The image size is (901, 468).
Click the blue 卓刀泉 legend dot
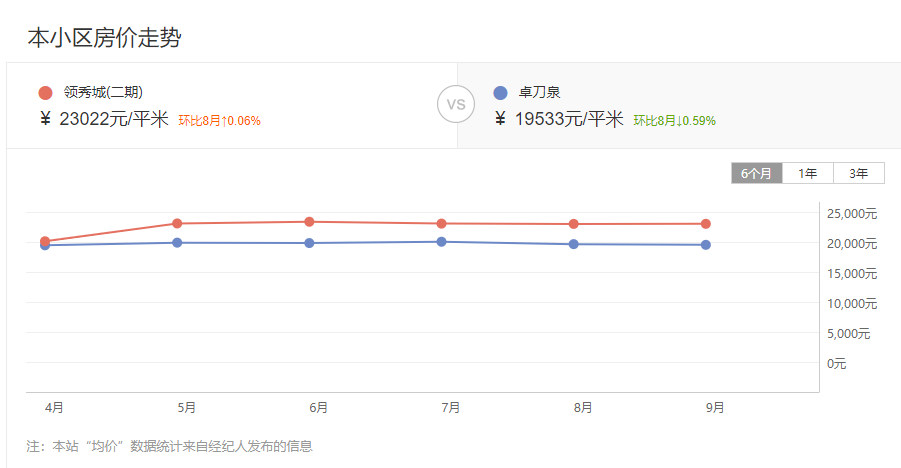point(500,93)
